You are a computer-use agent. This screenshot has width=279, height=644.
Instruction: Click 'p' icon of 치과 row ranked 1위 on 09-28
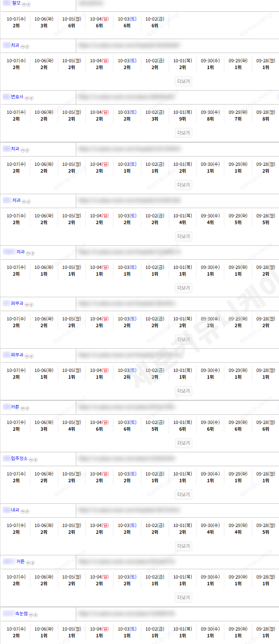click(27, 46)
